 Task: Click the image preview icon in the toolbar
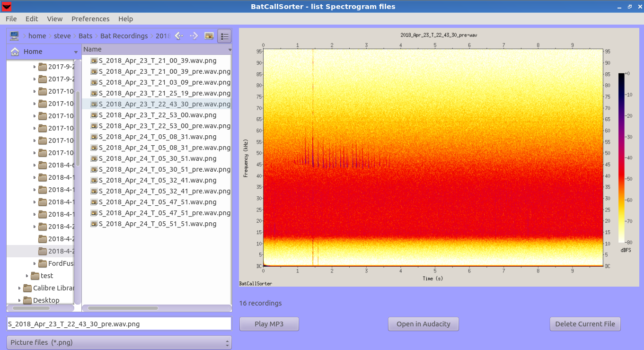[209, 35]
